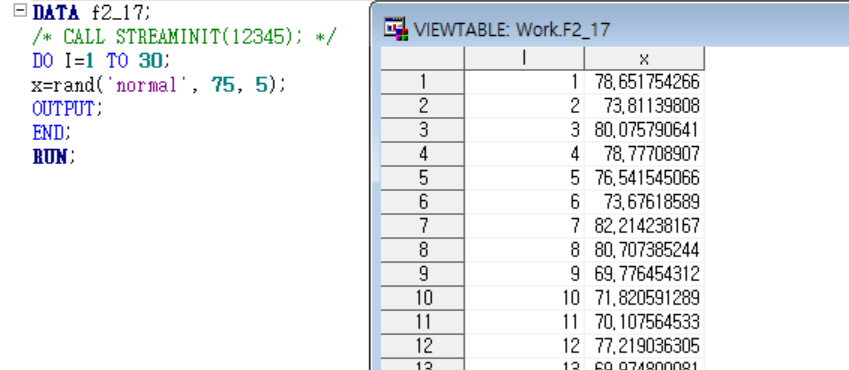Viewport: 849px width, 370px height.
Task: Click the RUN keyword in code
Action: point(50,157)
